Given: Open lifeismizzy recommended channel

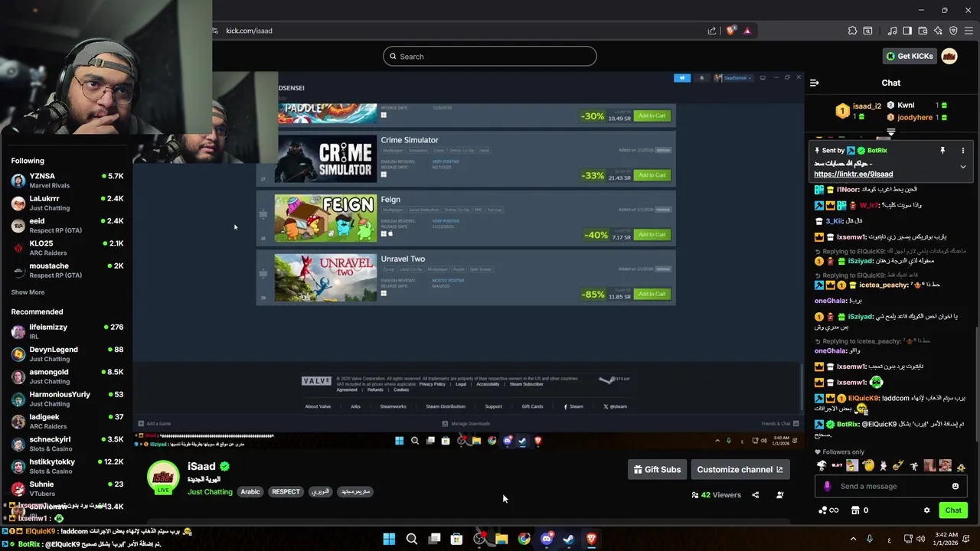Looking at the screenshot, I should pyautogui.click(x=67, y=331).
